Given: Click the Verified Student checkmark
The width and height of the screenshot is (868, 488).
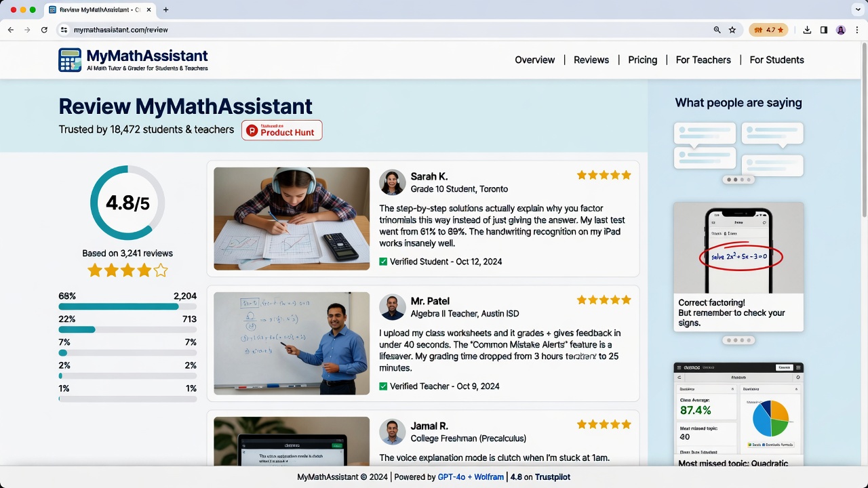Looking at the screenshot, I should pyautogui.click(x=383, y=262).
